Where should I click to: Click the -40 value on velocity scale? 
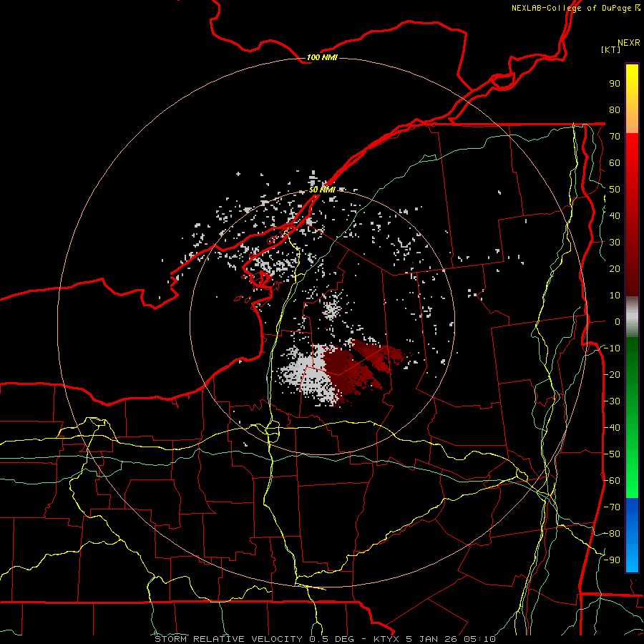(x=612, y=428)
